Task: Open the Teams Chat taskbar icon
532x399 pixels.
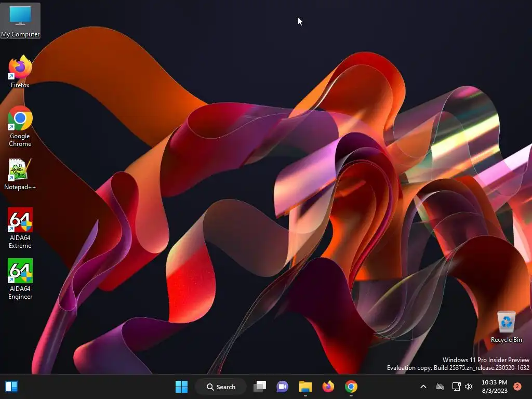Action: click(282, 387)
